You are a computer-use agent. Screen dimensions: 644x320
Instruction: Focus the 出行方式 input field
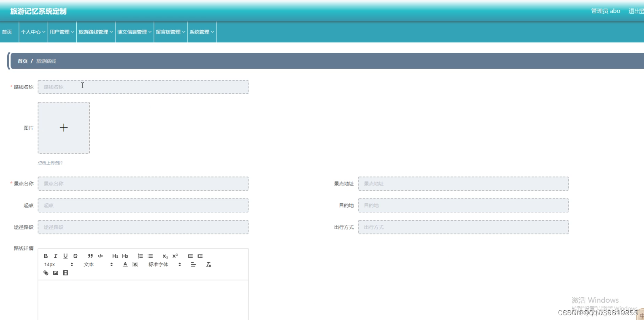coord(463,227)
